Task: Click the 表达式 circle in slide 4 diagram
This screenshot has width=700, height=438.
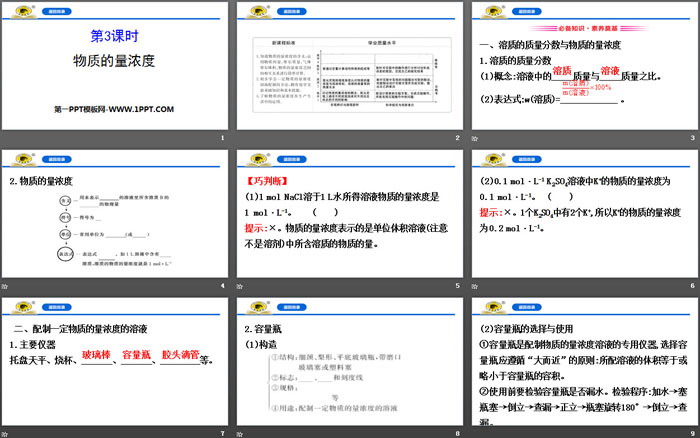Action: [x=65, y=254]
